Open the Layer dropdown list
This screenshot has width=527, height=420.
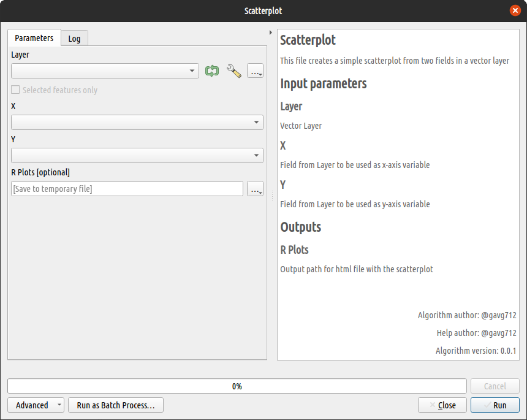105,71
